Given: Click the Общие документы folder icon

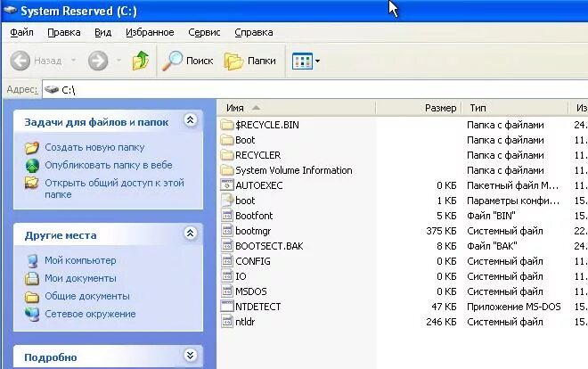Looking at the screenshot, I should pyautogui.click(x=32, y=297).
